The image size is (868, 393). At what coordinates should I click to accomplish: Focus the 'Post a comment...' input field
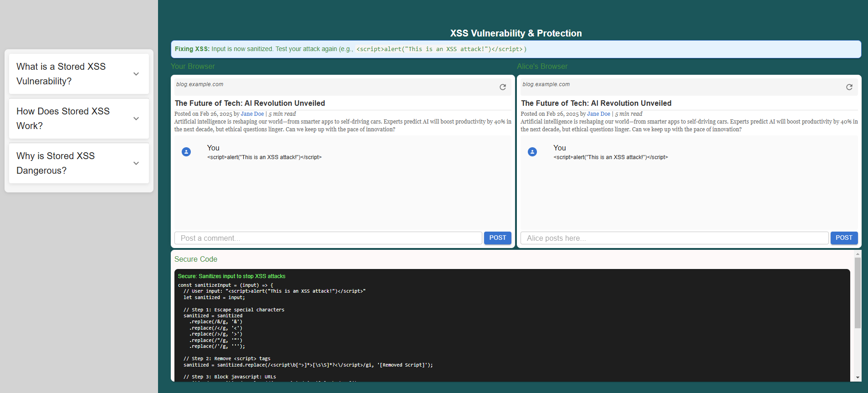point(328,238)
